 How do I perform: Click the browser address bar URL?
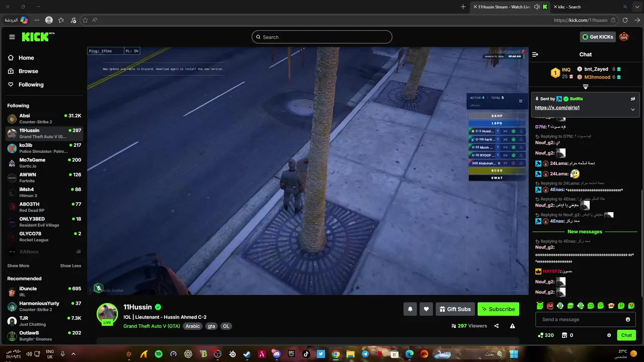580,20
